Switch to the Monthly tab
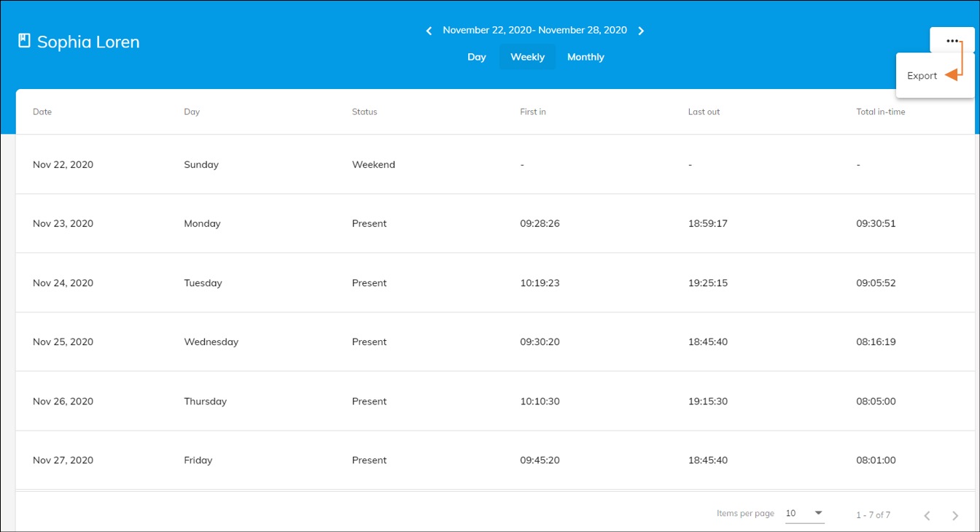This screenshot has height=532, width=980. tap(586, 56)
